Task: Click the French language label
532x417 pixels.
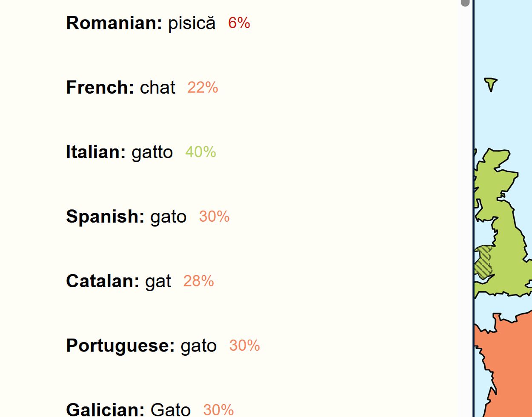Action: click(x=100, y=88)
